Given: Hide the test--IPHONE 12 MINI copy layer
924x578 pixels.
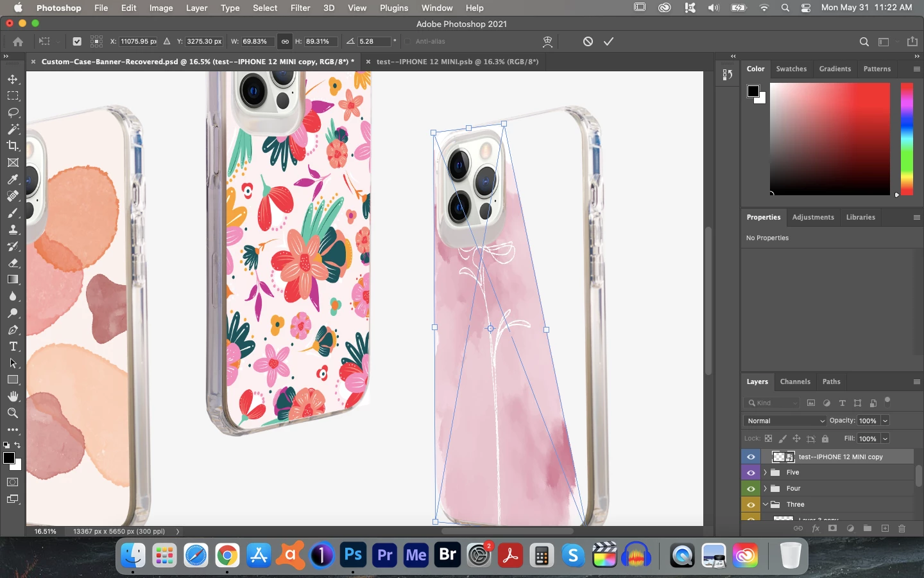Looking at the screenshot, I should tap(751, 457).
